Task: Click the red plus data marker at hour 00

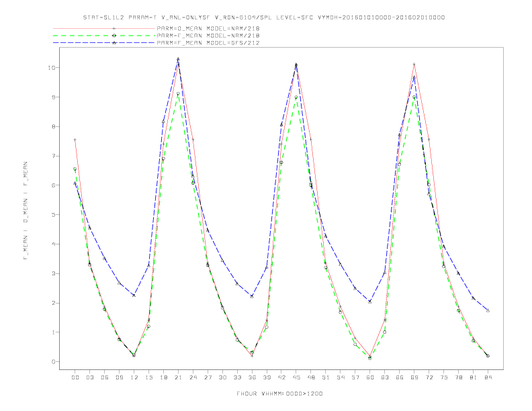Action: click(75, 140)
